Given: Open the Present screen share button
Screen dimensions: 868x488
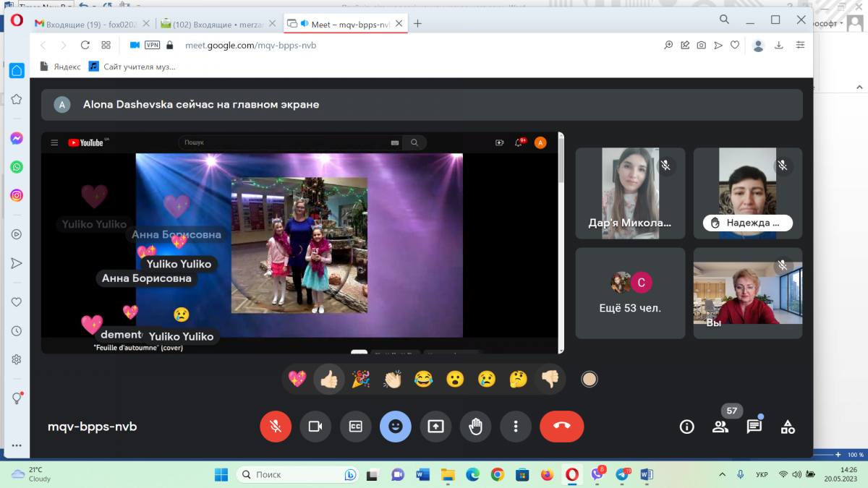Looking at the screenshot, I should point(435,427).
